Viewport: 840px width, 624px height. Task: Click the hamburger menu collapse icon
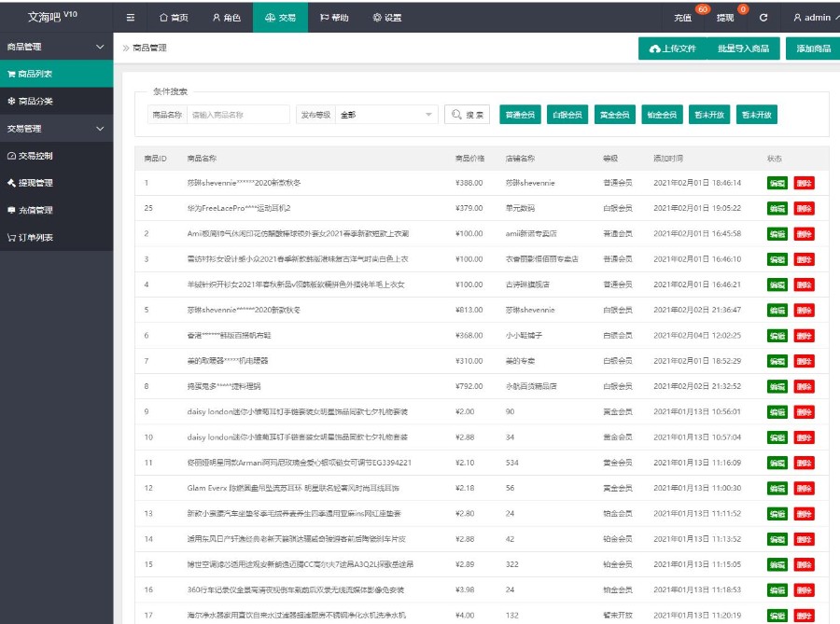pos(131,18)
